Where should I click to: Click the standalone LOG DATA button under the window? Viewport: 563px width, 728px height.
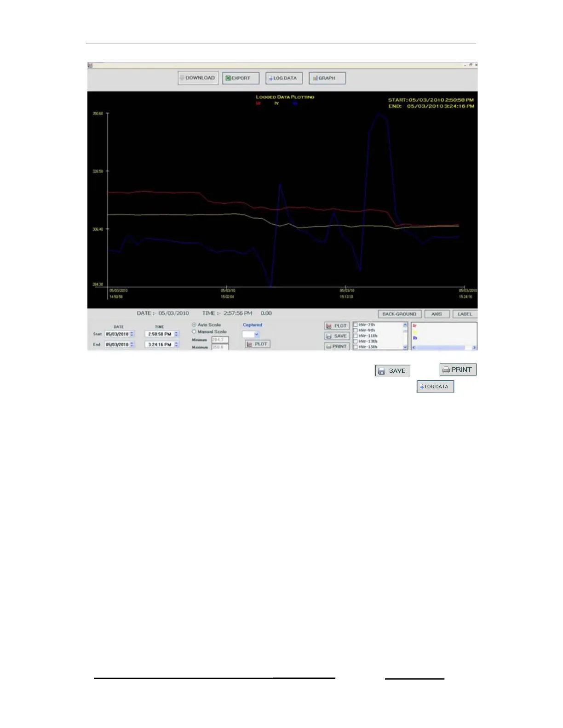[436, 387]
